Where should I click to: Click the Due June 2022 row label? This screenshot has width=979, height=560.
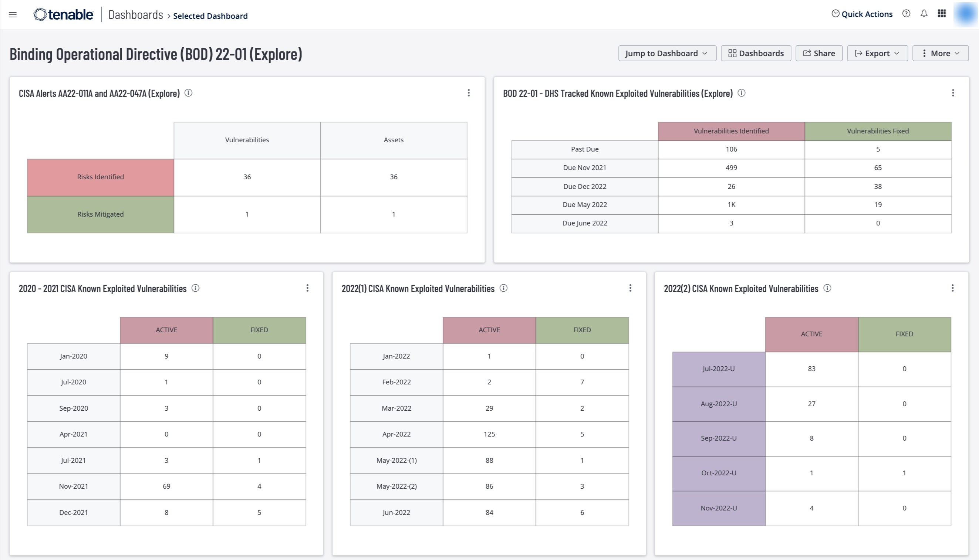[x=585, y=224]
